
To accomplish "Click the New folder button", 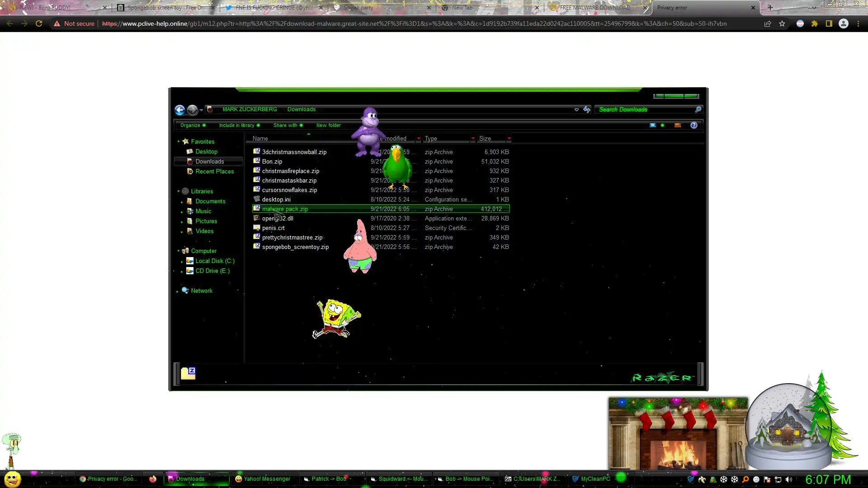I will point(329,125).
